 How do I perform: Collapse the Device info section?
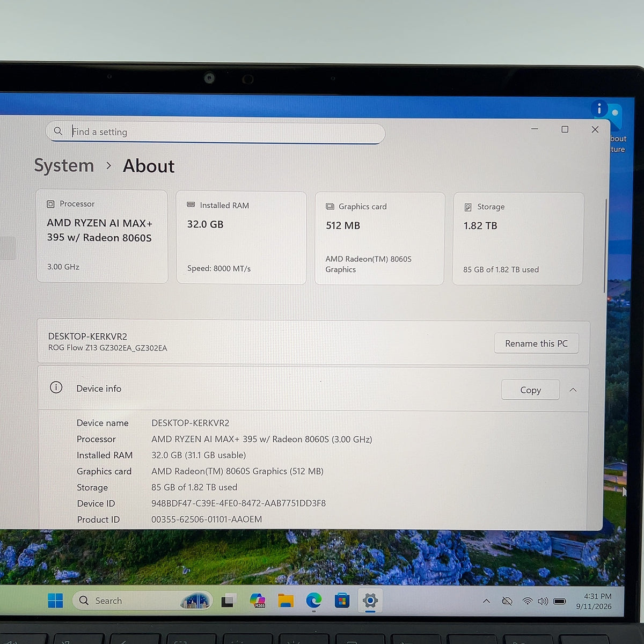coord(573,390)
